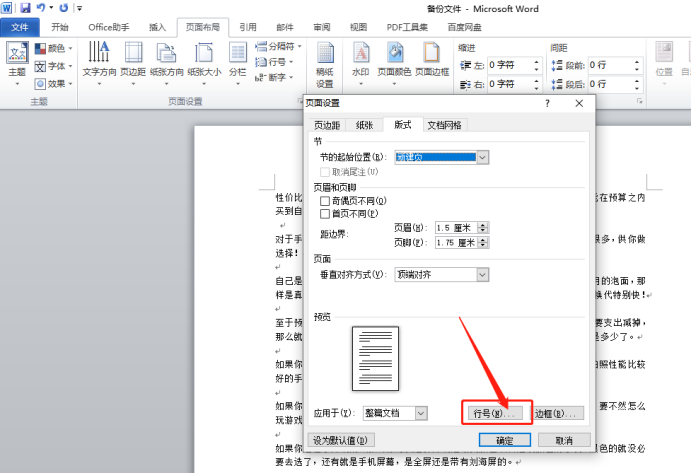Select the 页边距 dialog tab

click(327, 125)
